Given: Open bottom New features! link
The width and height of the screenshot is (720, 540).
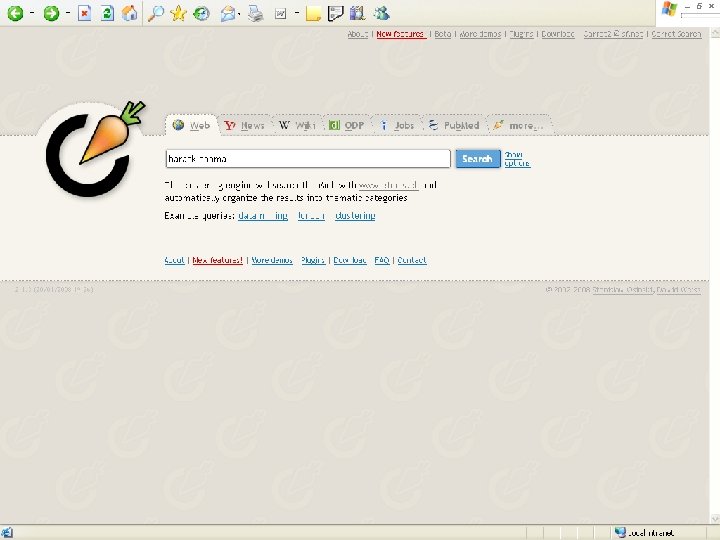Looking at the screenshot, I should 218,260.
